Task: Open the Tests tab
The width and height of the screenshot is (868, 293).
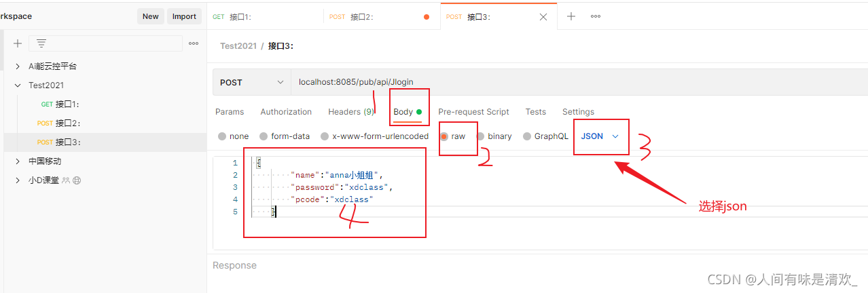Action: coord(536,112)
